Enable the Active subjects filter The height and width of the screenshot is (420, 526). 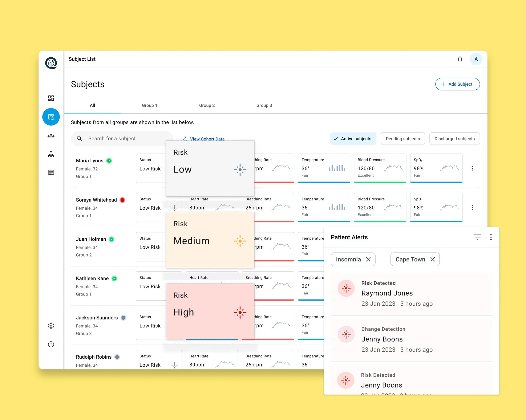point(353,139)
